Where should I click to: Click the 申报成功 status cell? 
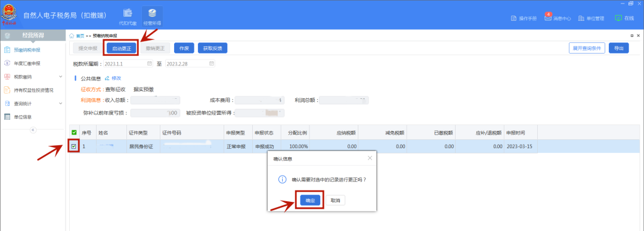pyautogui.click(x=267, y=146)
